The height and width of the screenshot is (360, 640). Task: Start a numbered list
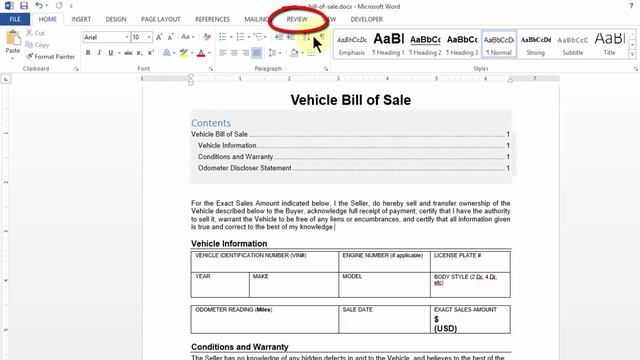coord(240,37)
